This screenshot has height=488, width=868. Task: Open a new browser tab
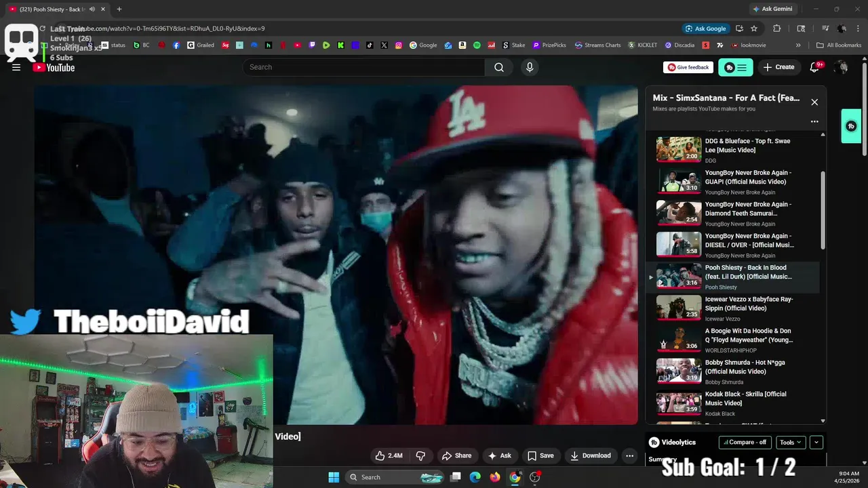(119, 9)
